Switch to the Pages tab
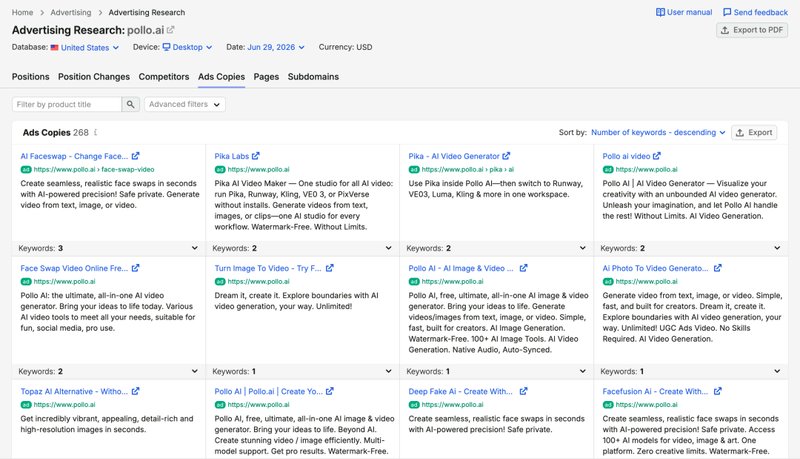Image resolution: width=800 pixels, height=459 pixels. (266, 77)
